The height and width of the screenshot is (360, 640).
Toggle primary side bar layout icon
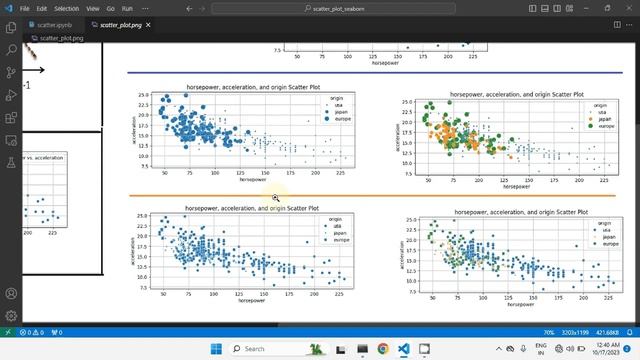(x=532, y=9)
